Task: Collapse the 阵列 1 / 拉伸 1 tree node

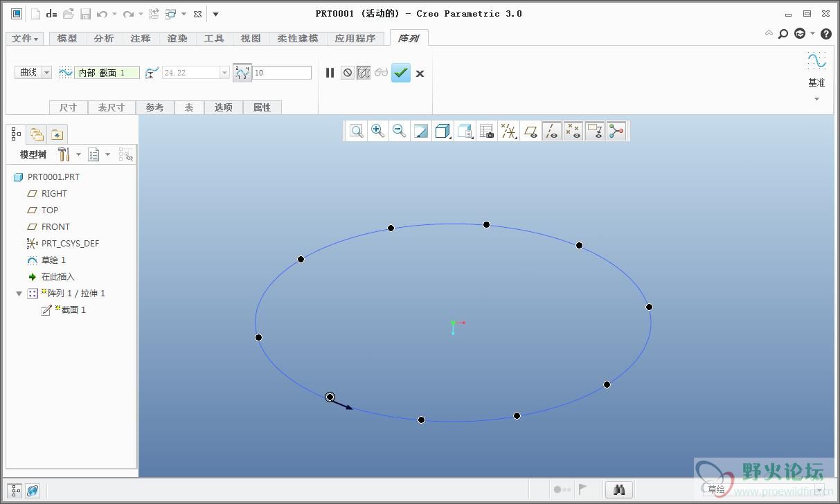Action: (x=19, y=294)
